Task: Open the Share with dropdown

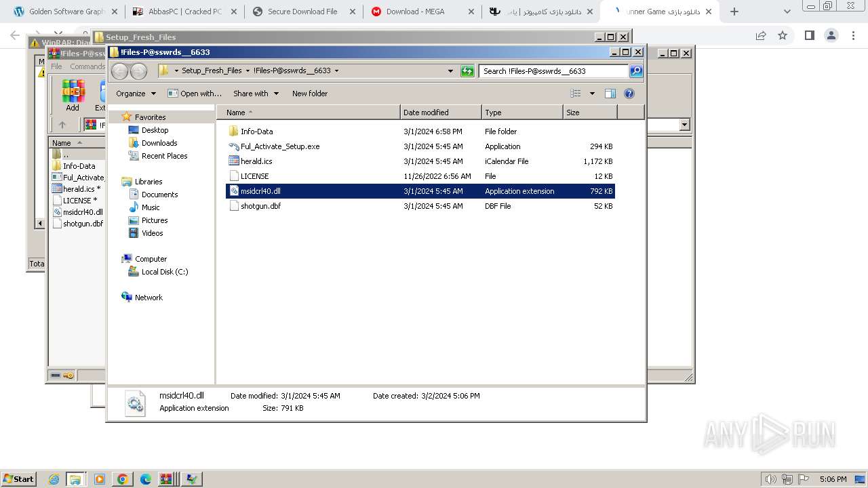Action: 256,94
